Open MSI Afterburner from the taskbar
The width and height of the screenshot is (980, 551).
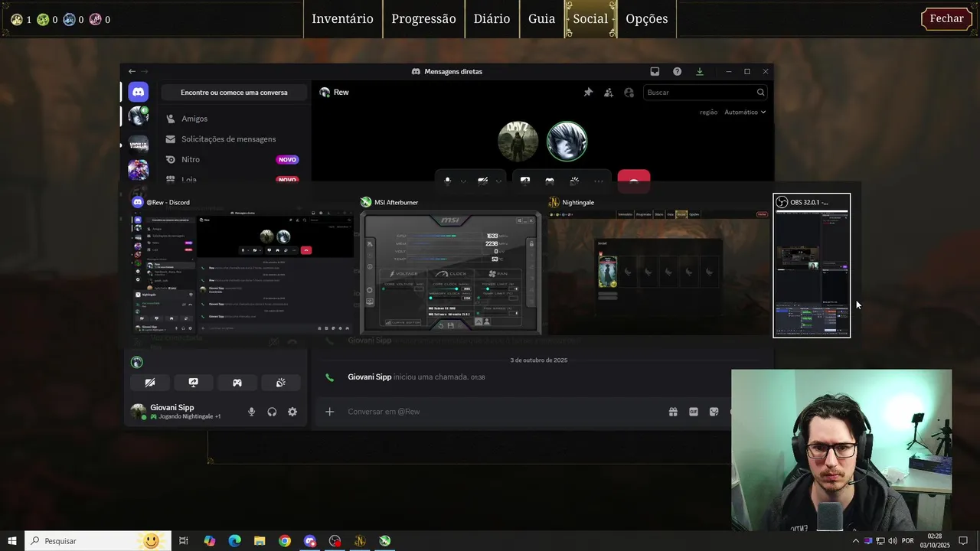385,541
